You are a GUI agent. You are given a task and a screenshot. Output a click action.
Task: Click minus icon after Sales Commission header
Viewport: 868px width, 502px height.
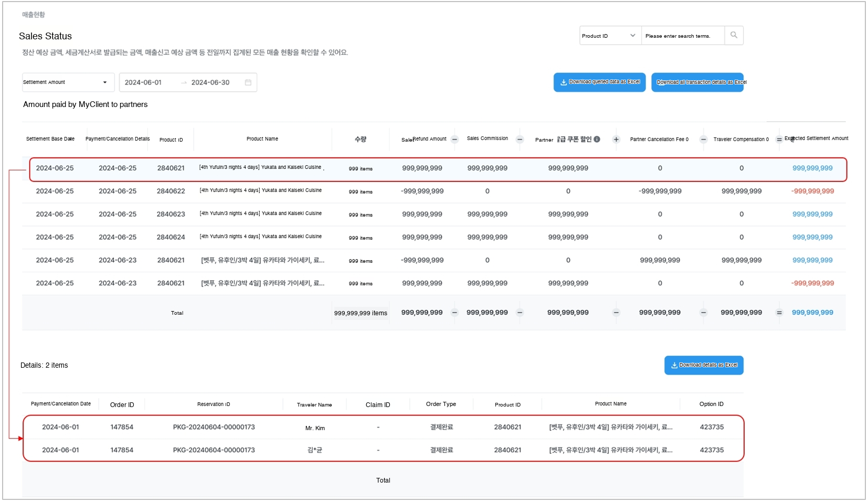[x=520, y=140]
